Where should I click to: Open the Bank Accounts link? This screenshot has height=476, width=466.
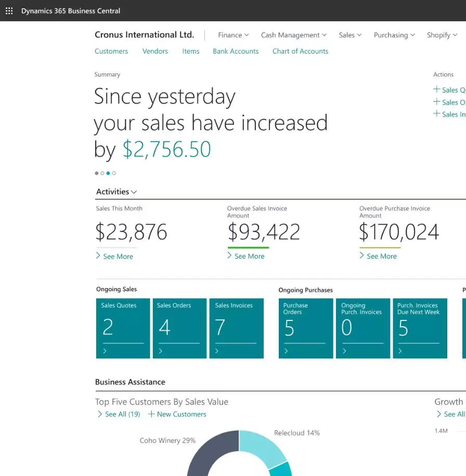(x=236, y=51)
